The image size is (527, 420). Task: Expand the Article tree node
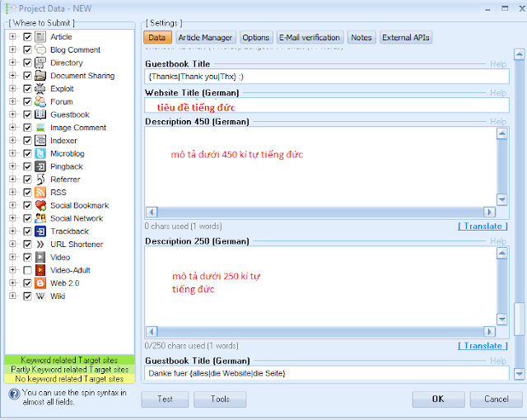click(13, 36)
